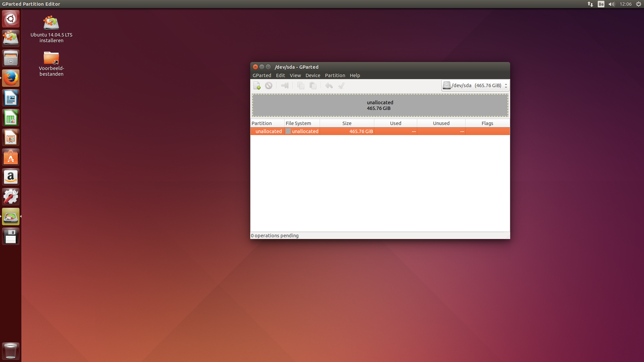This screenshot has width=644, height=362.
Task: Click the Paste partition toolbar icon
Action: 313,86
